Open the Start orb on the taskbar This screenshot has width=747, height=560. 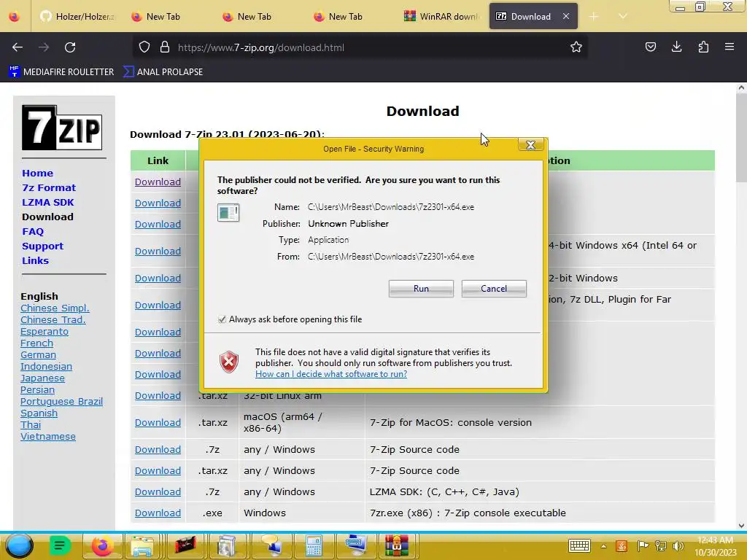[19, 545]
